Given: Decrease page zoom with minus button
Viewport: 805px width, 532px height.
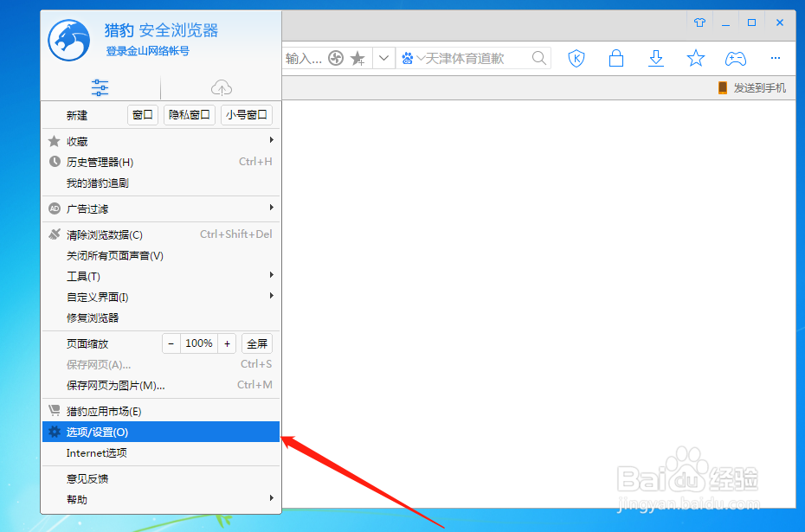Looking at the screenshot, I should [171, 343].
